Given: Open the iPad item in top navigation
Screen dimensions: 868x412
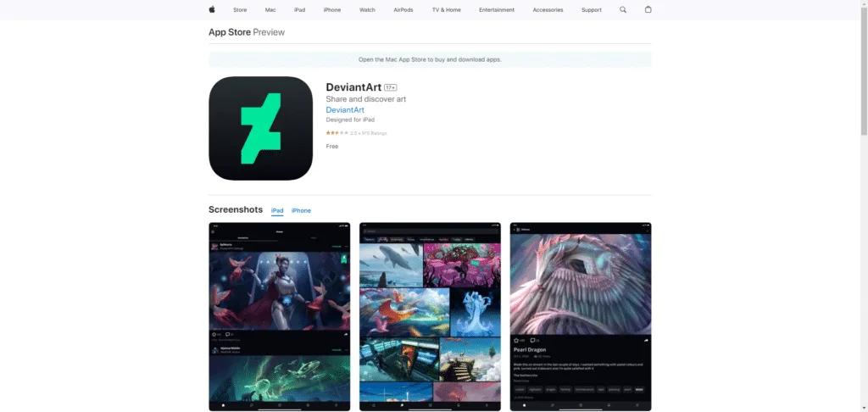Looking at the screenshot, I should [299, 10].
